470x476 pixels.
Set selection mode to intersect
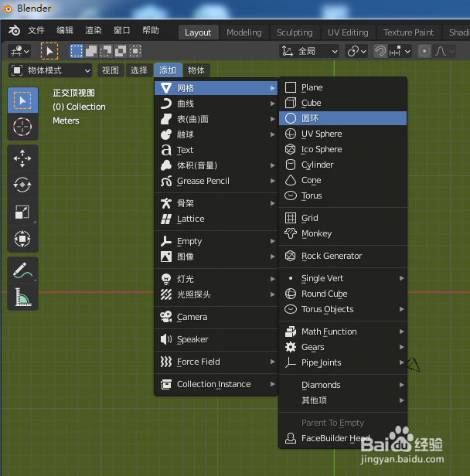(x=135, y=51)
